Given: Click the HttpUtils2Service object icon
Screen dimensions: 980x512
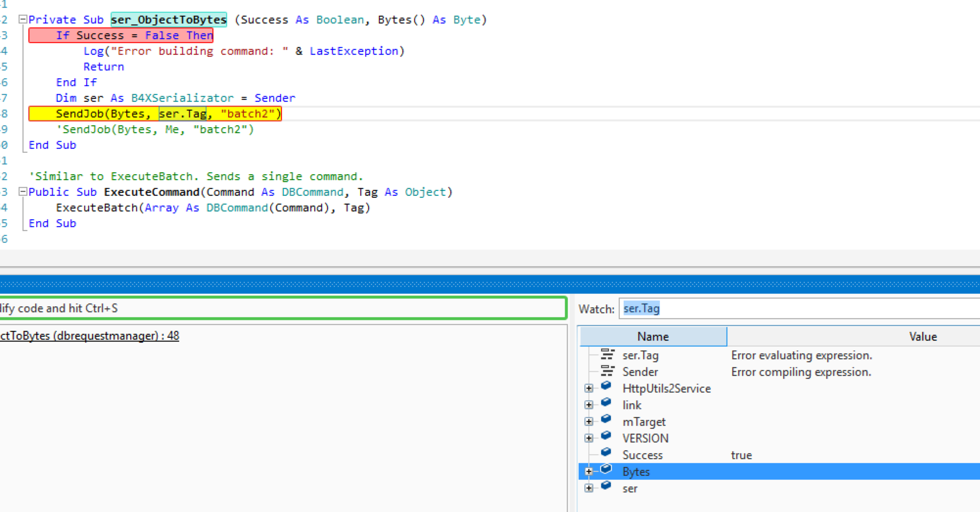Looking at the screenshot, I should pos(606,386).
